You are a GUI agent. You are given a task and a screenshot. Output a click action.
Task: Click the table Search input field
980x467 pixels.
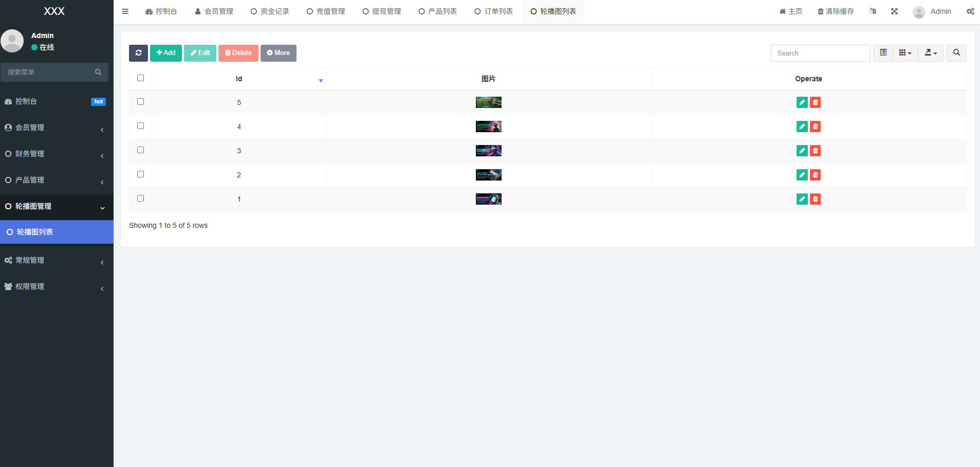820,53
